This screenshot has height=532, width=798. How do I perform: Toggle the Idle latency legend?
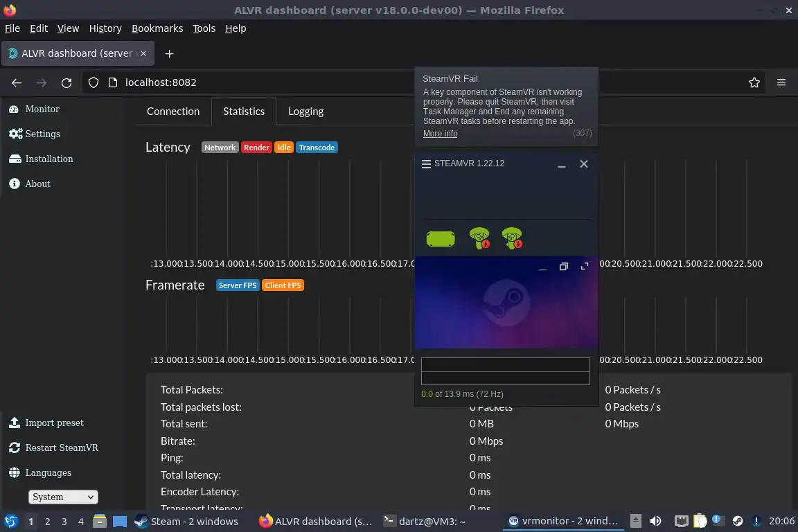284,148
